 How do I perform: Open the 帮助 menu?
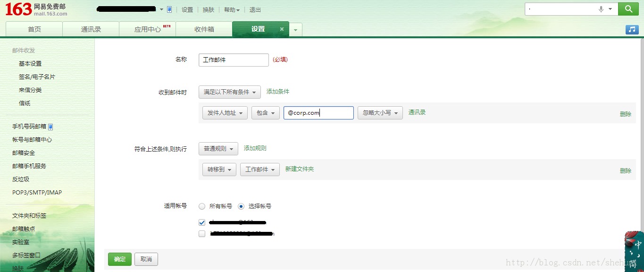[232, 10]
